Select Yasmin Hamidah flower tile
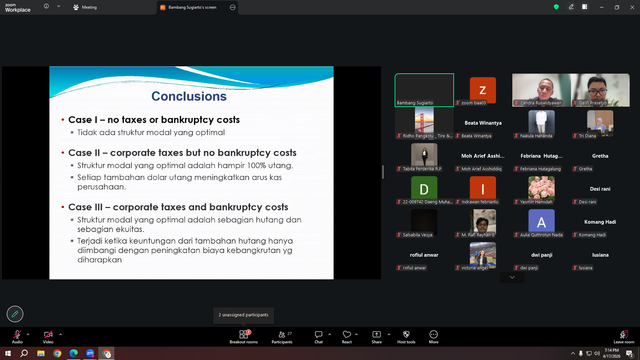 pyautogui.click(x=541, y=189)
